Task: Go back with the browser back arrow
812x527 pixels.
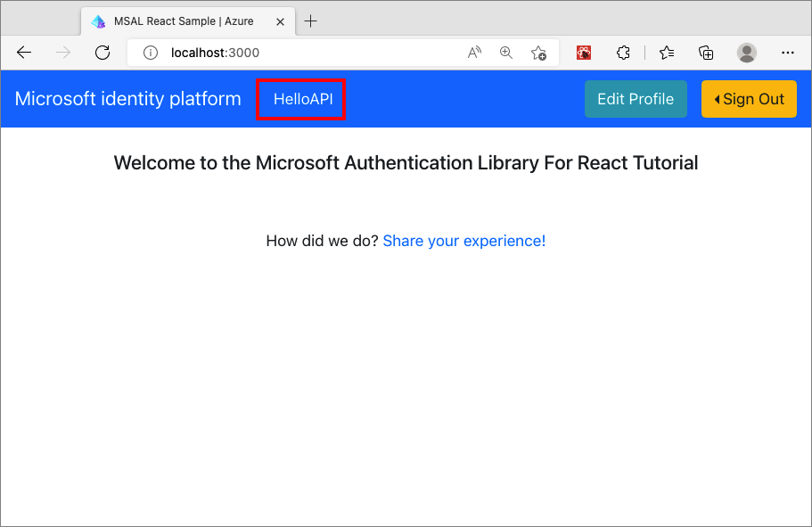Action: (x=24, y=53)
